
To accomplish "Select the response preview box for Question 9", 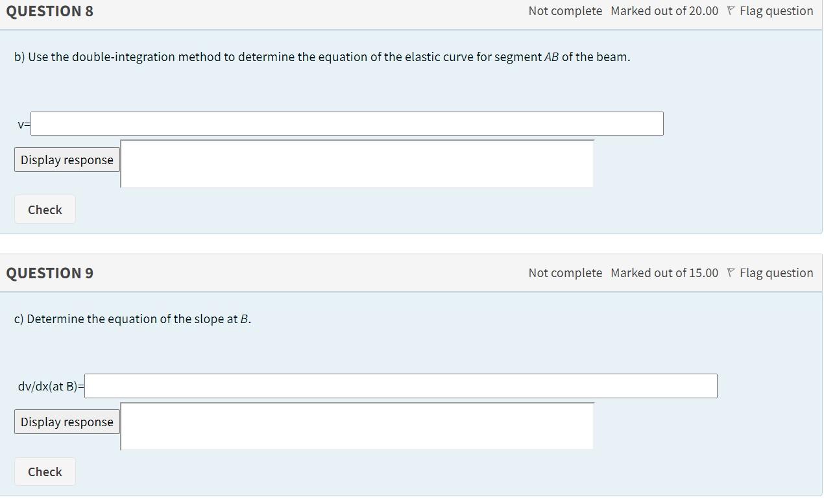I will tap(357, 426).
